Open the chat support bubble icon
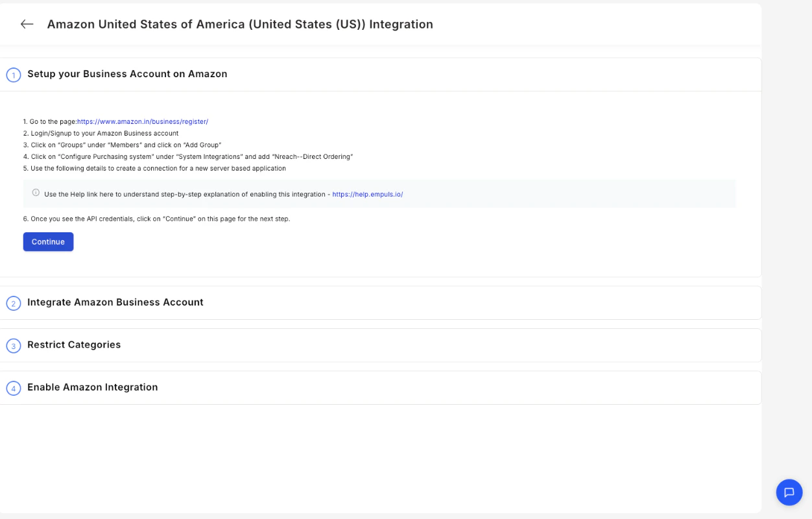This screenshot has width=812, height=519. pos(789,492)
